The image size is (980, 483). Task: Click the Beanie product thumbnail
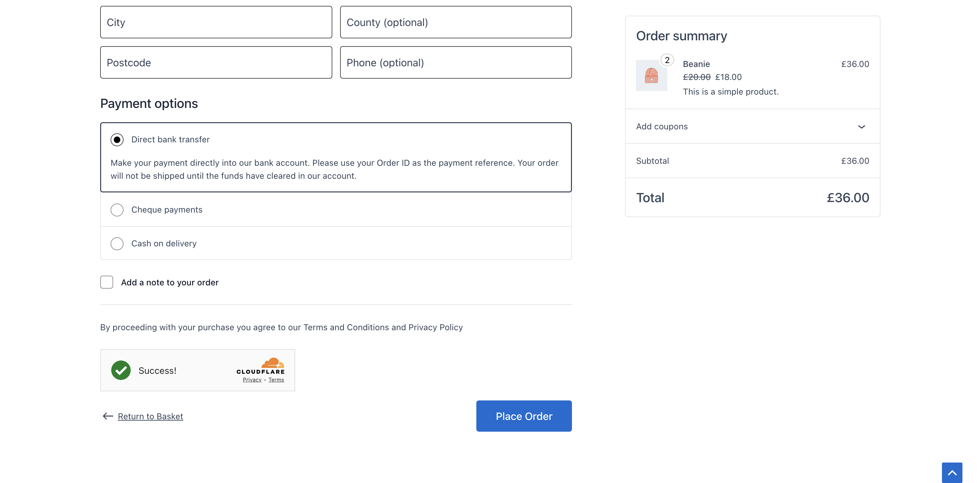651,76
